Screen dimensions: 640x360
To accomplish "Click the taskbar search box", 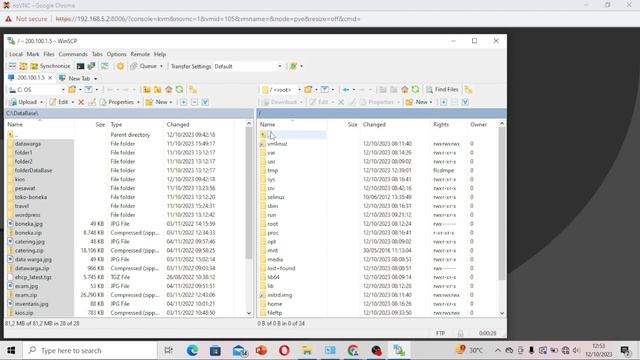I will (x=90, y=350).
